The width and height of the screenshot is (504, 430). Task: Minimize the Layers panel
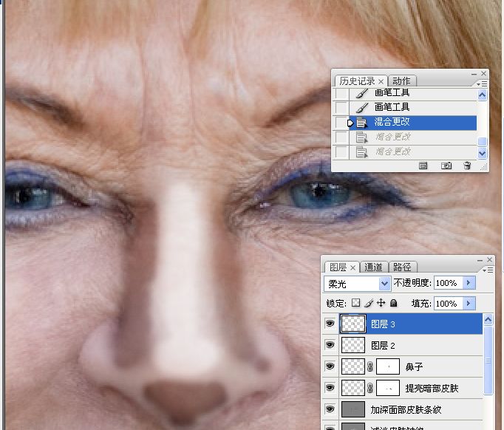coord(480,260)
